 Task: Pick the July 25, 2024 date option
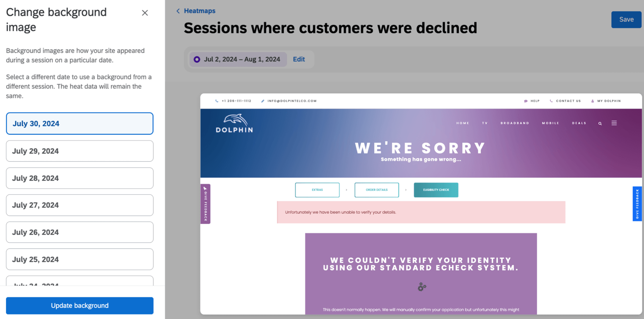coord(80,260)
